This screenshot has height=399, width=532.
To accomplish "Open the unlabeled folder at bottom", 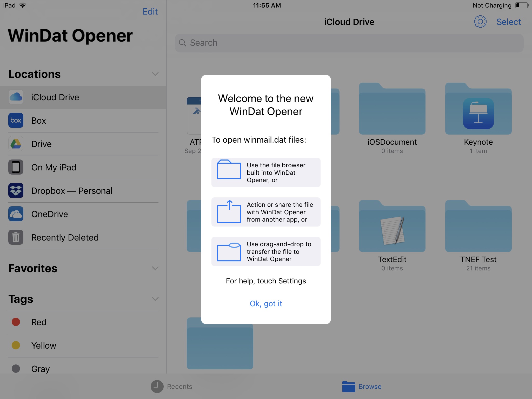I will (220, 343).
